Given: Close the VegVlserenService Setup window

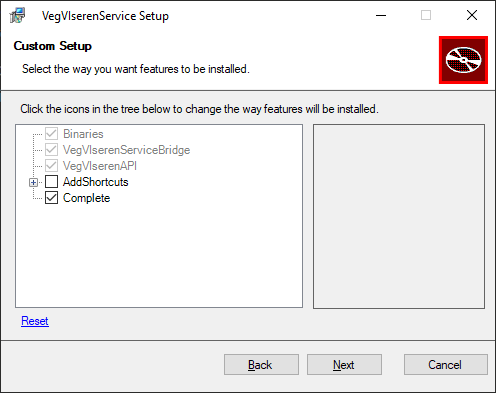Looking at the screenshot, I should click(x=472, y=15).
